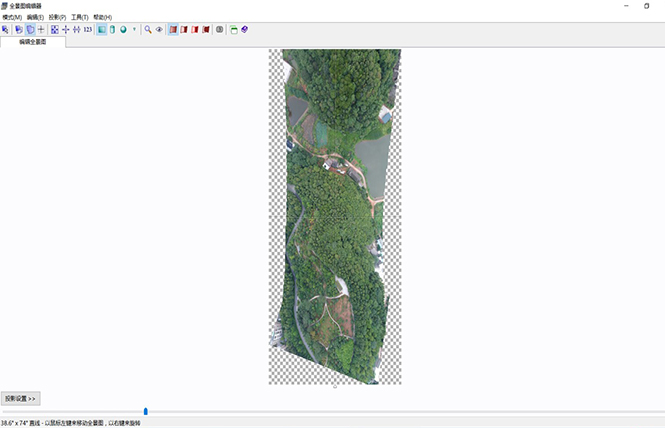Open the numerical transform 123 tool
The height and width of the screenshot is (428, 665).
[88, 30]
